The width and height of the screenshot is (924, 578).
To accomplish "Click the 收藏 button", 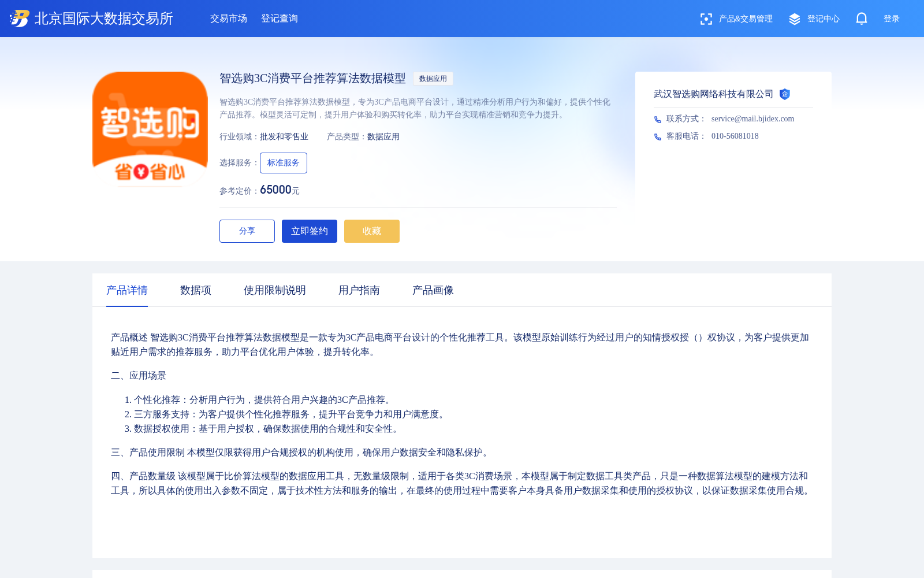I will (x=372, y=231).
